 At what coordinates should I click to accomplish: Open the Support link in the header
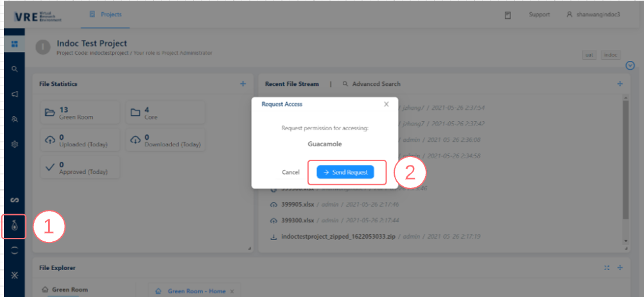coord(539,15)
